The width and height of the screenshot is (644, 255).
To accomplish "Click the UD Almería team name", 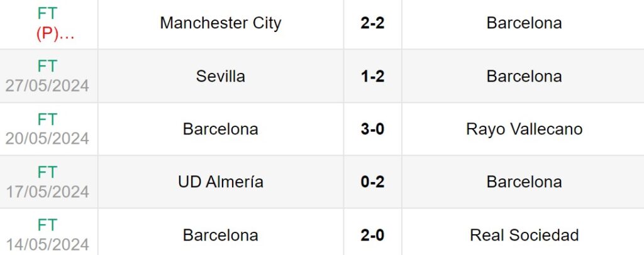I will coord(221,182).
